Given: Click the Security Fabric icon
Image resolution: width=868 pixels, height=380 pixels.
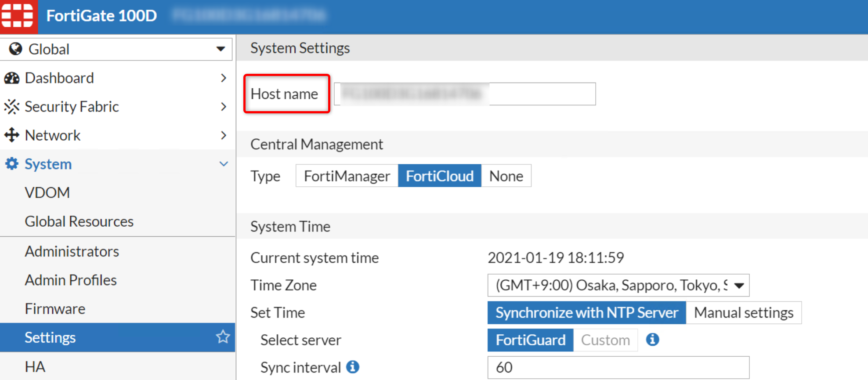Looking at the screenshot, I should point(12,107).
